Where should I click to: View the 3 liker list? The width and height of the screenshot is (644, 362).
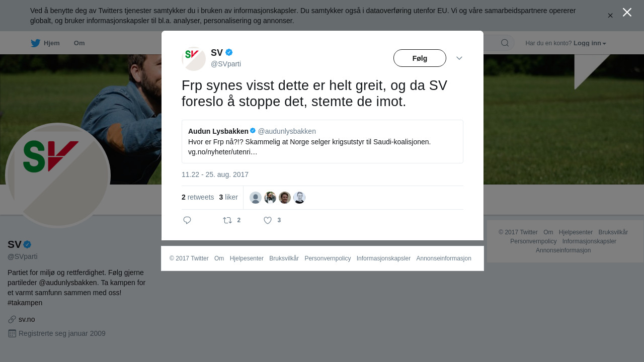coord(228,197)
